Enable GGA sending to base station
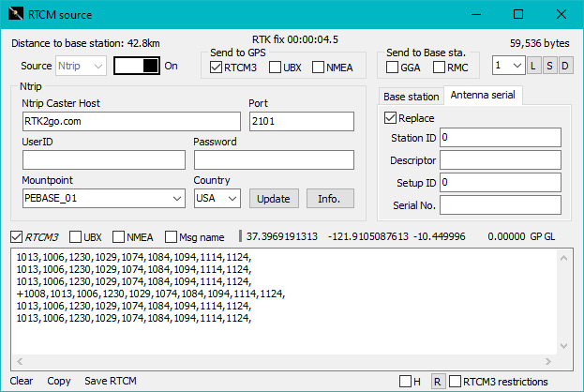The image size is (584, 392). (392, 68)
